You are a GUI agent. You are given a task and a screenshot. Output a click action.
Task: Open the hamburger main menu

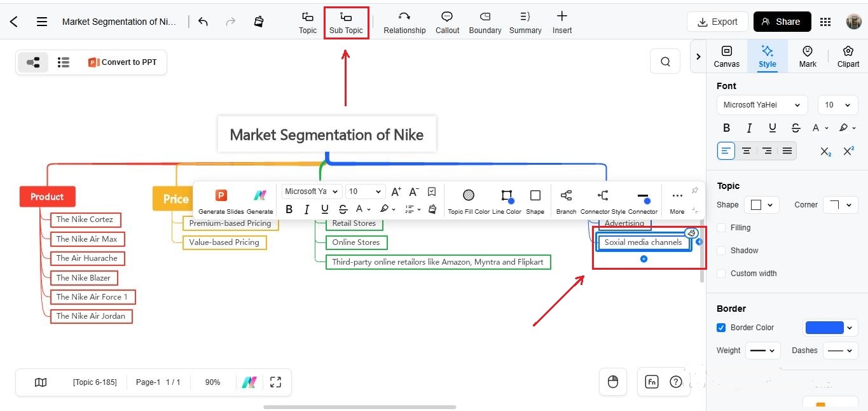[42, 22]
